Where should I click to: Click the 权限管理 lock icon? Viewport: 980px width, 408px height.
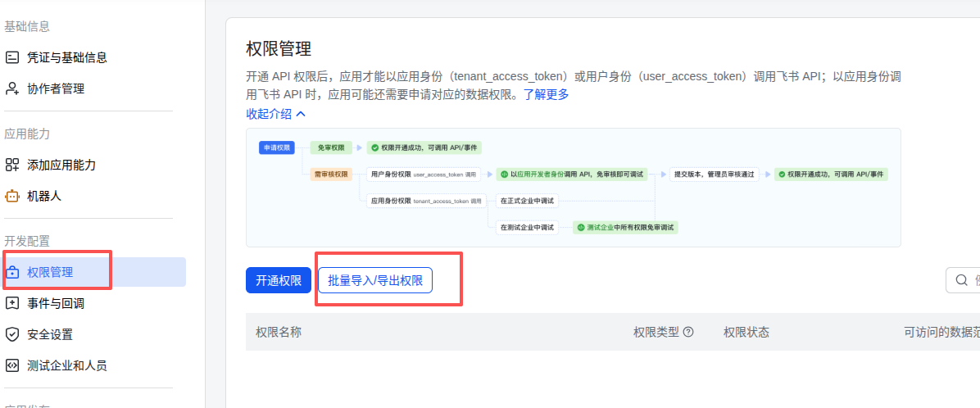point(12,273)
